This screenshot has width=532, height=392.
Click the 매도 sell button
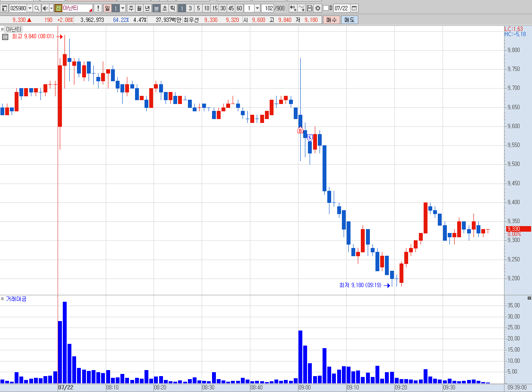[349, 20]
